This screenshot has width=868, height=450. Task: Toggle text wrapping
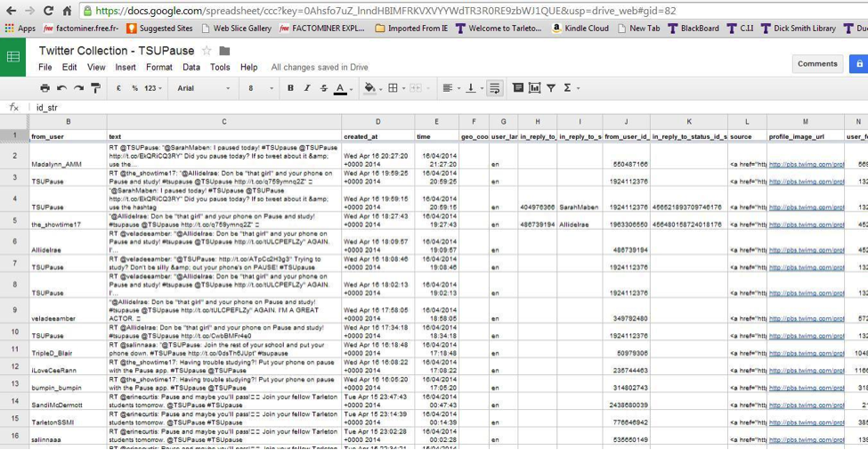495,88
